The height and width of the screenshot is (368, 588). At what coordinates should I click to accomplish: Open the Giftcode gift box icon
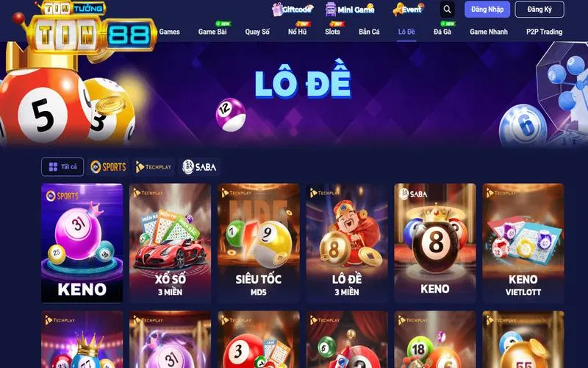278,10
